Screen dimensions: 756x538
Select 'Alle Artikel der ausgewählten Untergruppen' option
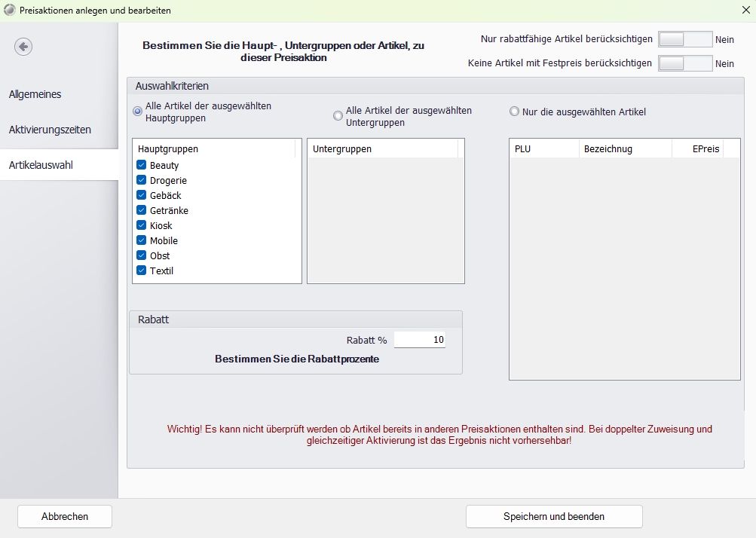click(338, 115)
